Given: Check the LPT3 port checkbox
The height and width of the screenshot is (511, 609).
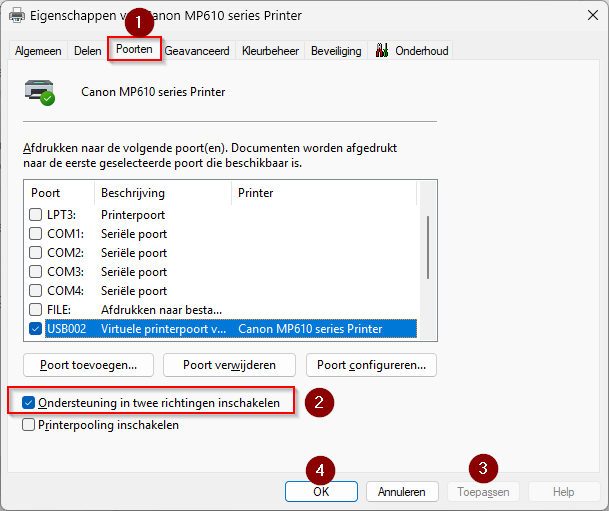Looking at the screenshot, I should 36,214.
